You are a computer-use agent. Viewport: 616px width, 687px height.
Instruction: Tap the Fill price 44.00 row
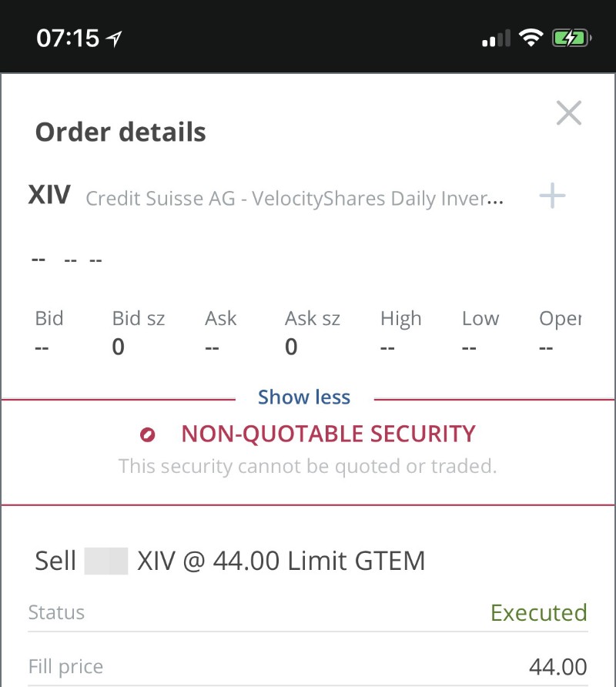click(308, 666)
